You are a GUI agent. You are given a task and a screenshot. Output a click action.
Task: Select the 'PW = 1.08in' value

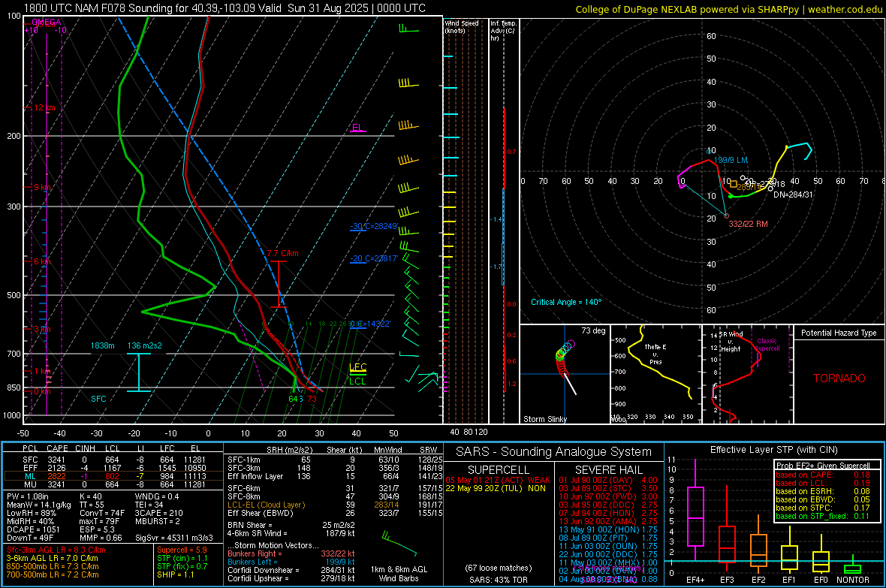click(x=29, y=496)
